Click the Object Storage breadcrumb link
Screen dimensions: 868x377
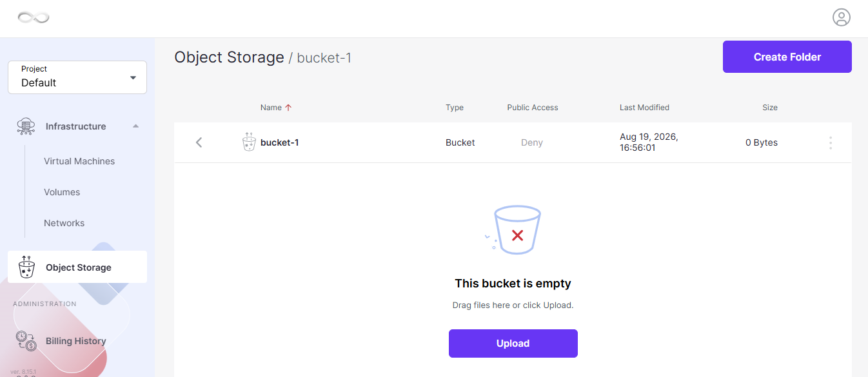pyautogui.click(x=229, y=57)
